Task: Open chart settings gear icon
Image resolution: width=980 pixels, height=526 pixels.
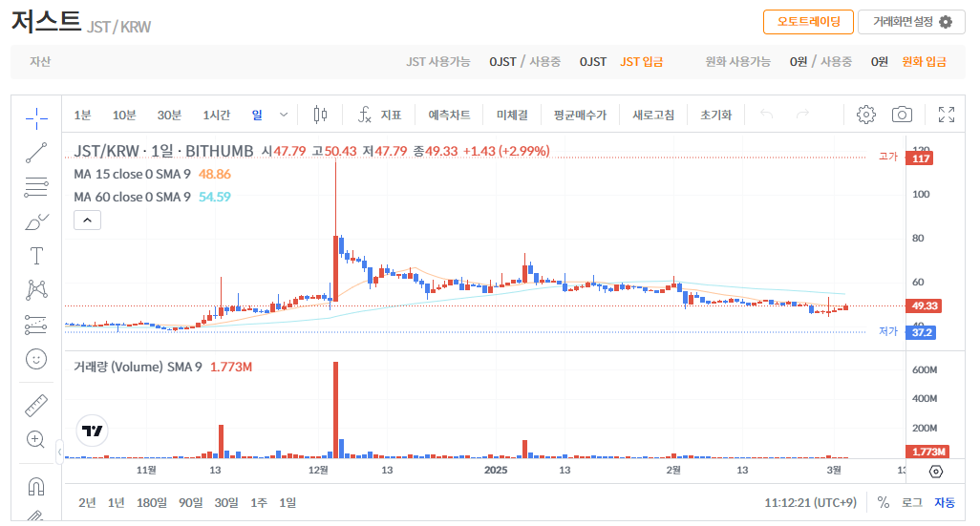Action: point(865,115)
